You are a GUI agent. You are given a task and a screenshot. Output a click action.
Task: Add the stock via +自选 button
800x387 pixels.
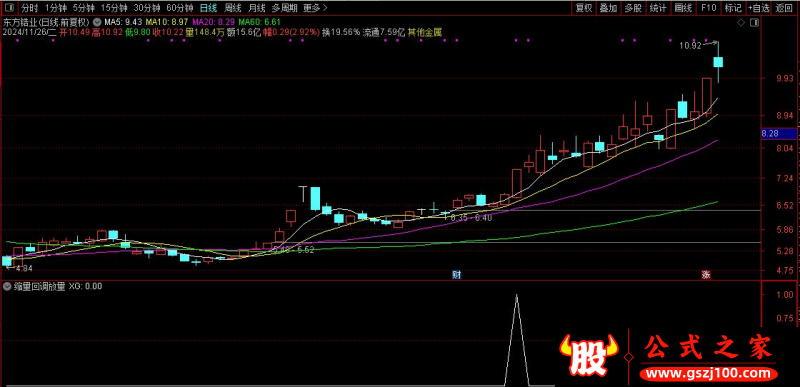click(759, 8)
